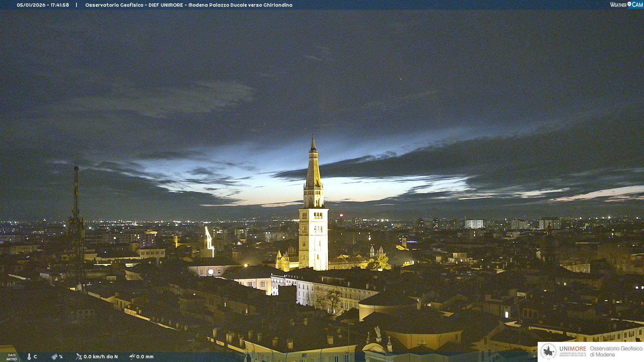Click the UNIMORE circular seal emblem
Viewport: 644px width, 362px height.
click(548, 351)
